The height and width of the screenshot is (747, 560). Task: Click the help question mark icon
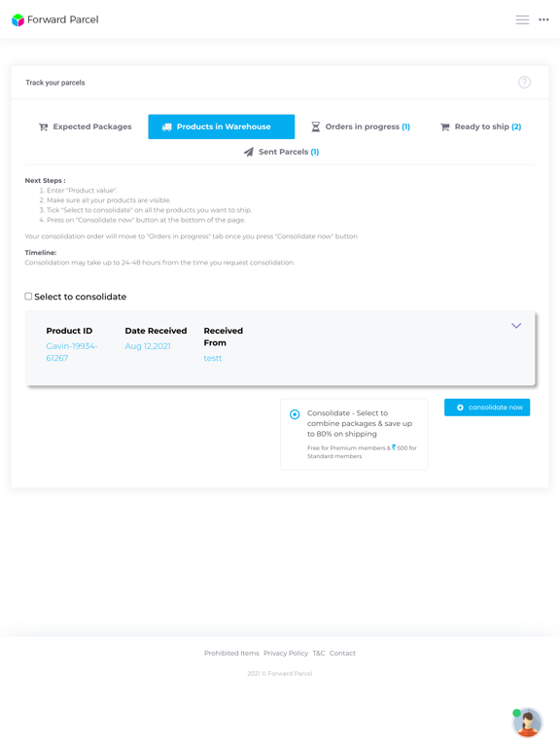[524, 83]
